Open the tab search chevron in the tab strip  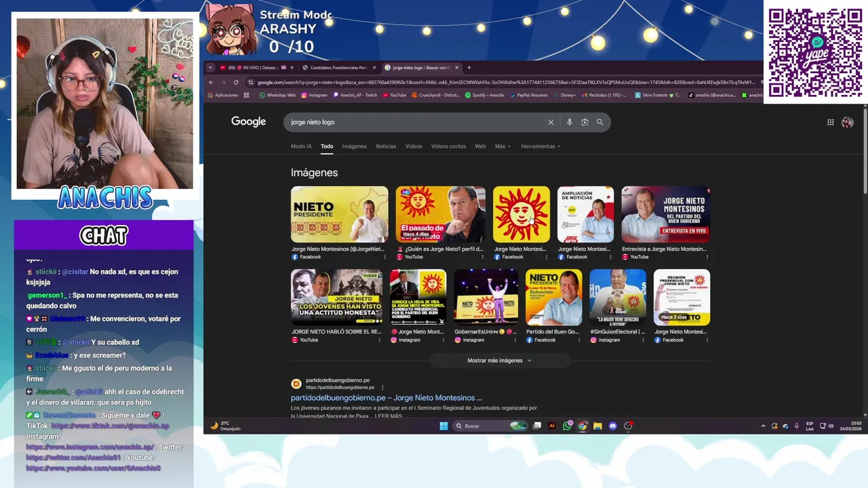click(x=210, y=67)
